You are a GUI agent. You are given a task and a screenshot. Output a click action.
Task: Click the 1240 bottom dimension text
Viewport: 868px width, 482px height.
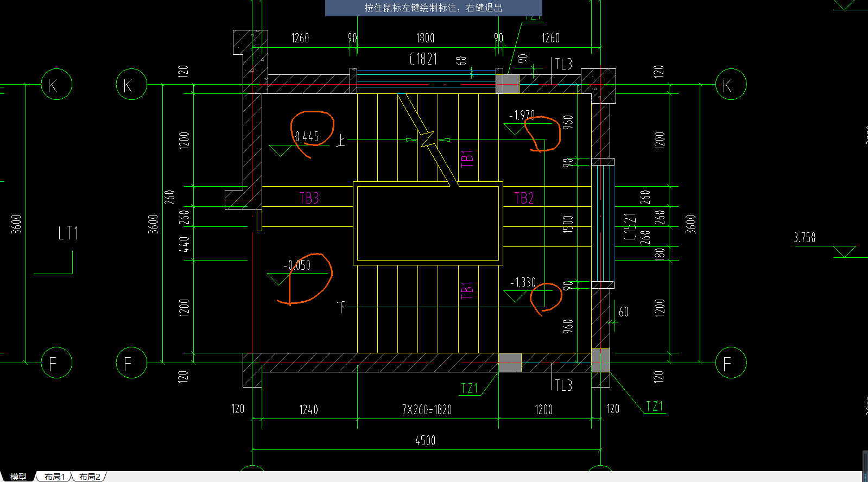(308, 410)
